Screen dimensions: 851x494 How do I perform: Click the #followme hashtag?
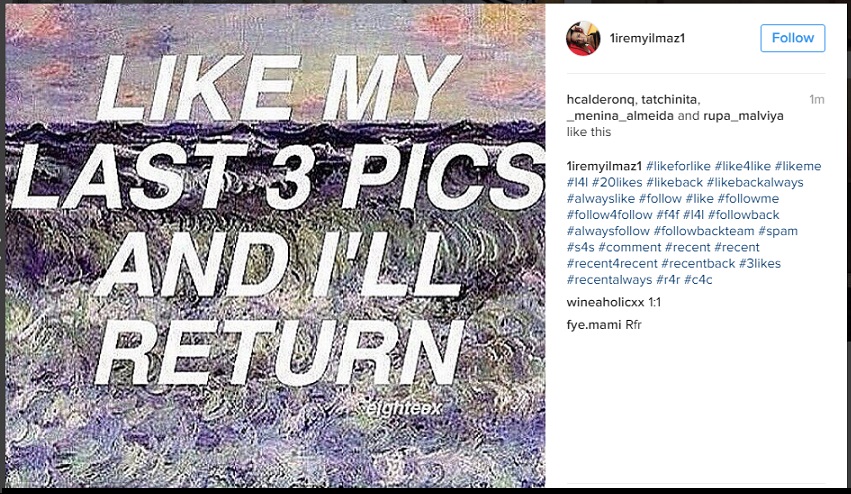tap(748, 199)
